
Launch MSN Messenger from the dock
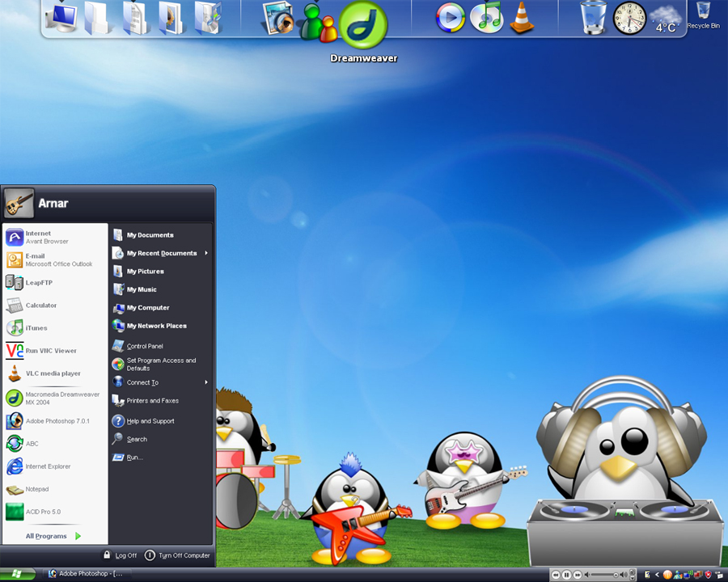tap(317, 23)
